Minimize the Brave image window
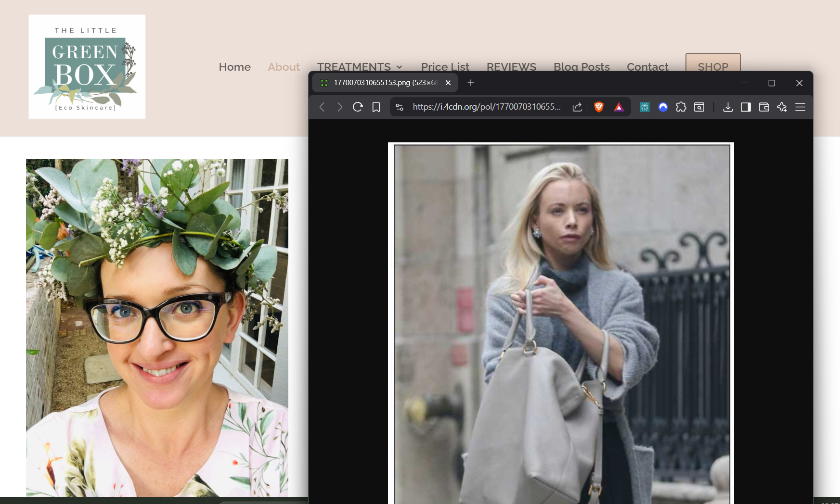The width and height of the screenshot is (840, 504). click(x=744, y=83)
